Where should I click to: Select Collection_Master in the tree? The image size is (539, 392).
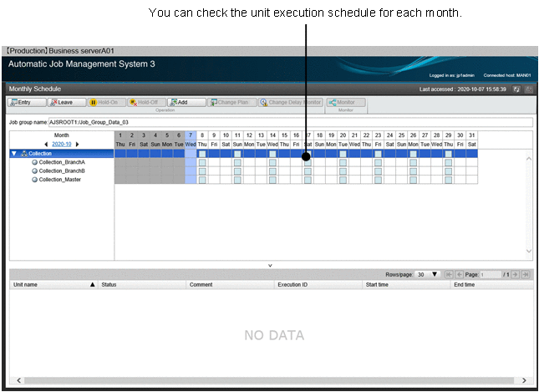60,180
